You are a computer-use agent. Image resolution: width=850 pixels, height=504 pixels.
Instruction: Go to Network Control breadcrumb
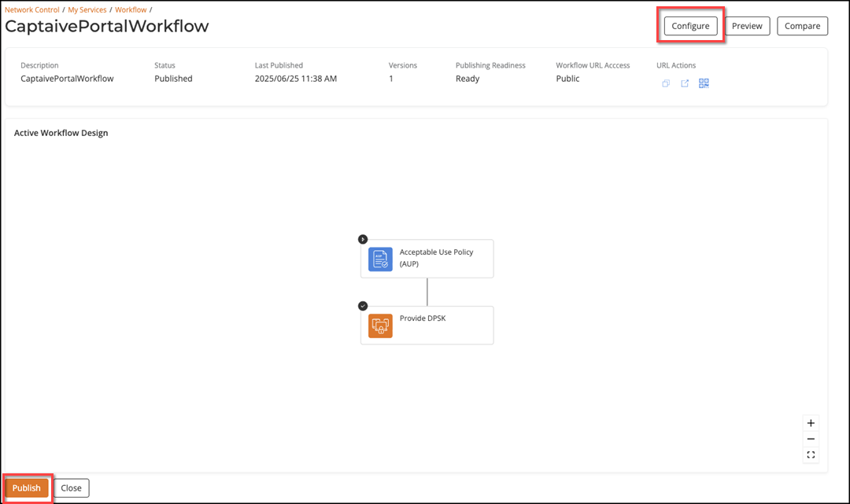(x=32, y=10)
